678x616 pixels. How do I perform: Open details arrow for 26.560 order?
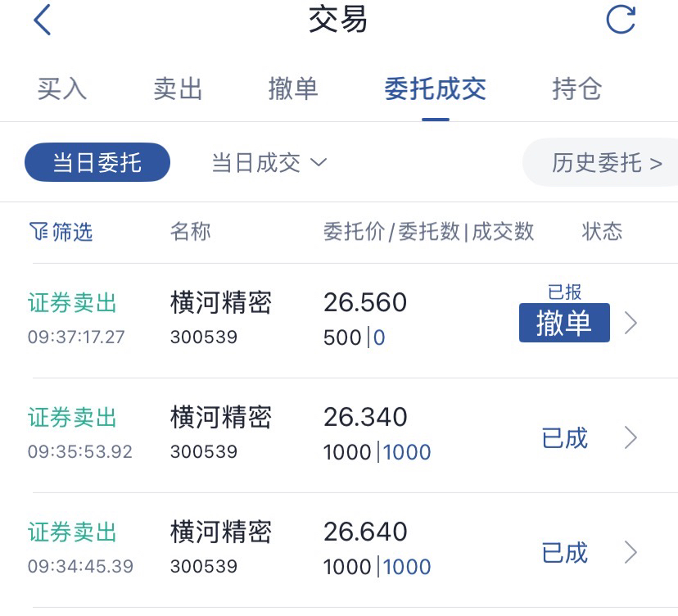(631, 323)
